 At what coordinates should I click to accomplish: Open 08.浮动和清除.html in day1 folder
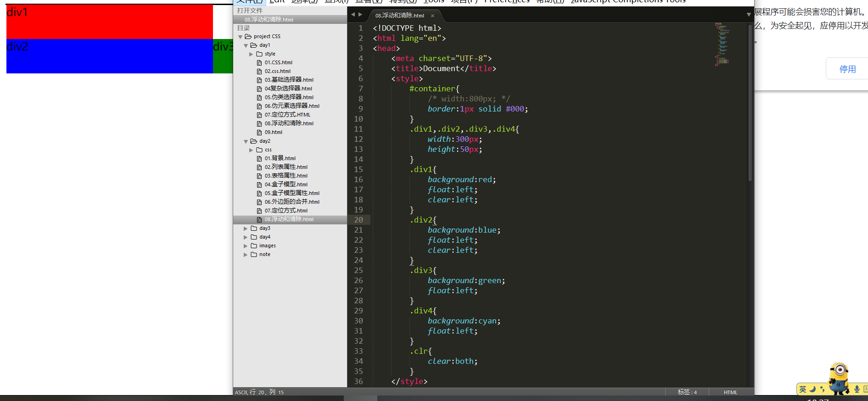(289, 124)
